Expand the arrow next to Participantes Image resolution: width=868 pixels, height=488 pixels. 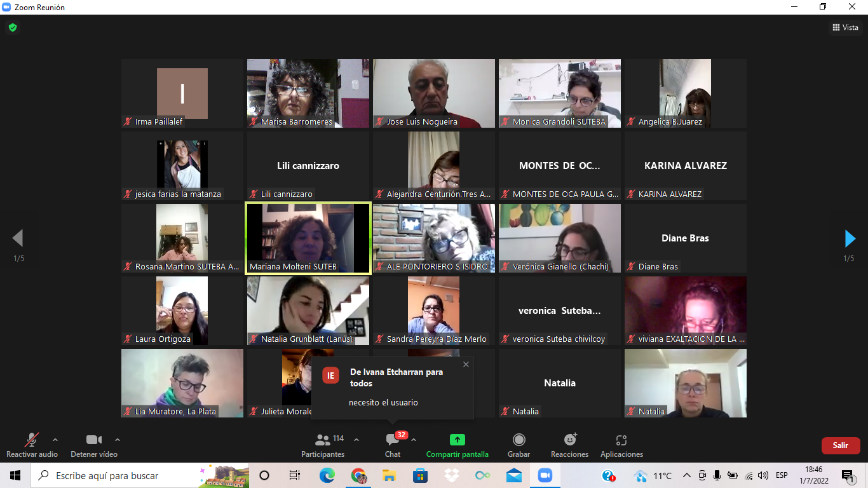point(356,440)
